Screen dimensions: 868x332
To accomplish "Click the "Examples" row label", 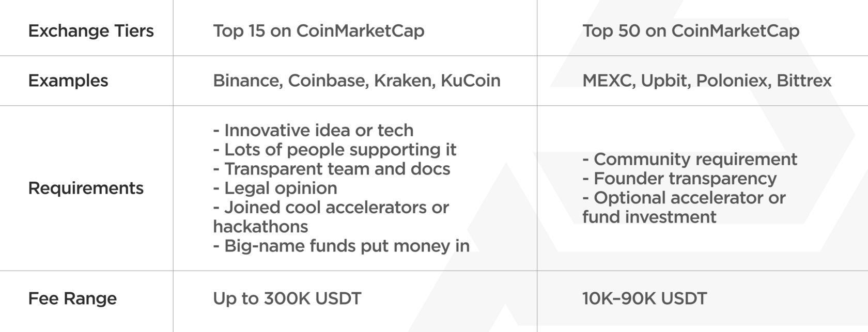I will (68, 81).
